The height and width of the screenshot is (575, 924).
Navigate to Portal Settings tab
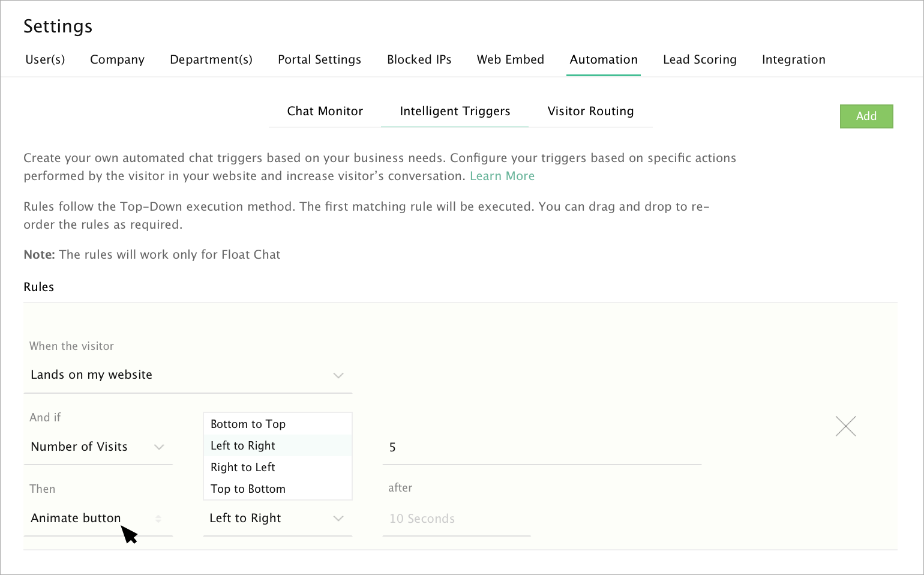coord(319,59)
